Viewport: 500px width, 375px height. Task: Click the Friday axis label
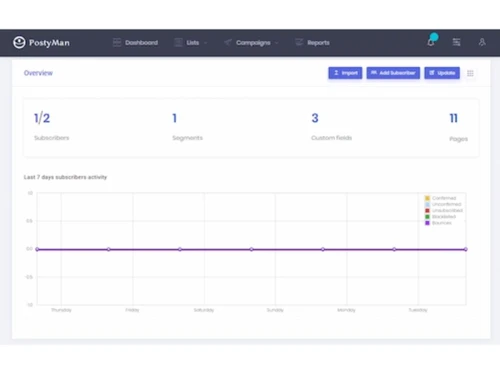[x=132, y=310]
